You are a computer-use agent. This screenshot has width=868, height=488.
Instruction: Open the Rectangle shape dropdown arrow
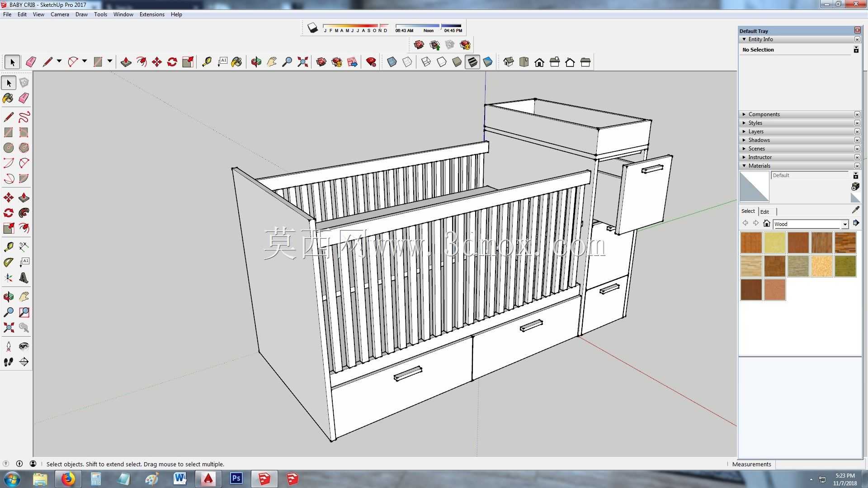point(110,61)
